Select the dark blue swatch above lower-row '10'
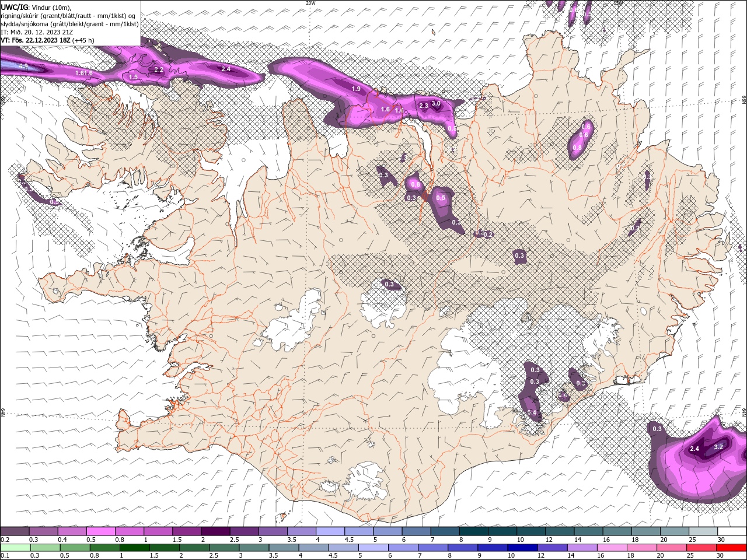The width and height of the screenshot is (747, 560). [521, 548]
